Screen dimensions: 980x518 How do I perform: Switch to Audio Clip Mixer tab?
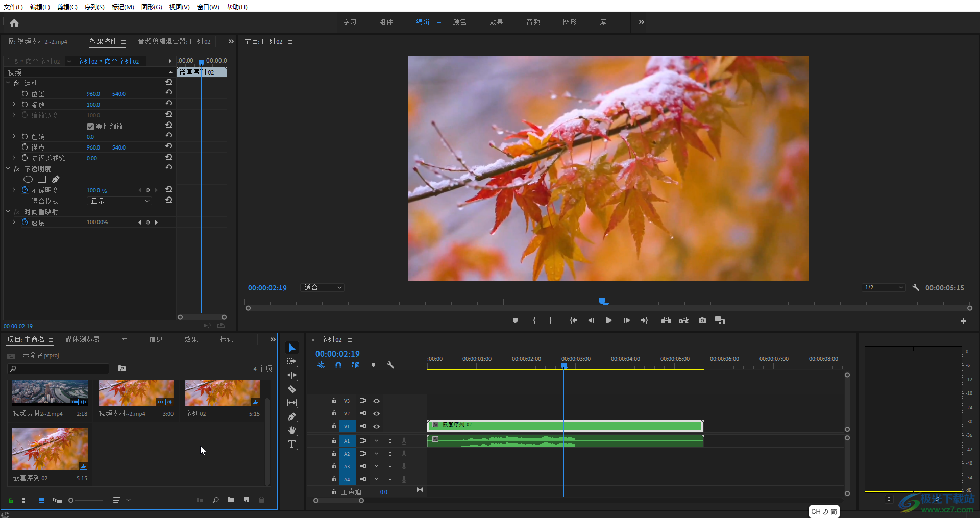[x=174, y=41]
